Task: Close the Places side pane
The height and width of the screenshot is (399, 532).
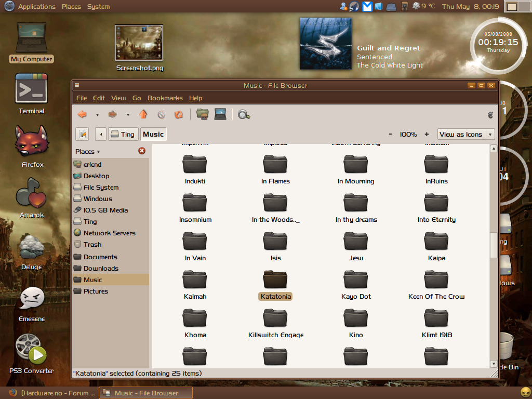Action: (x=142, y=151)
